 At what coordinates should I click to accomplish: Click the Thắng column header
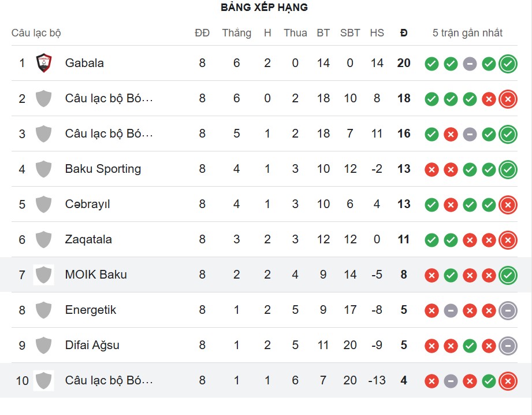[236, 33]
